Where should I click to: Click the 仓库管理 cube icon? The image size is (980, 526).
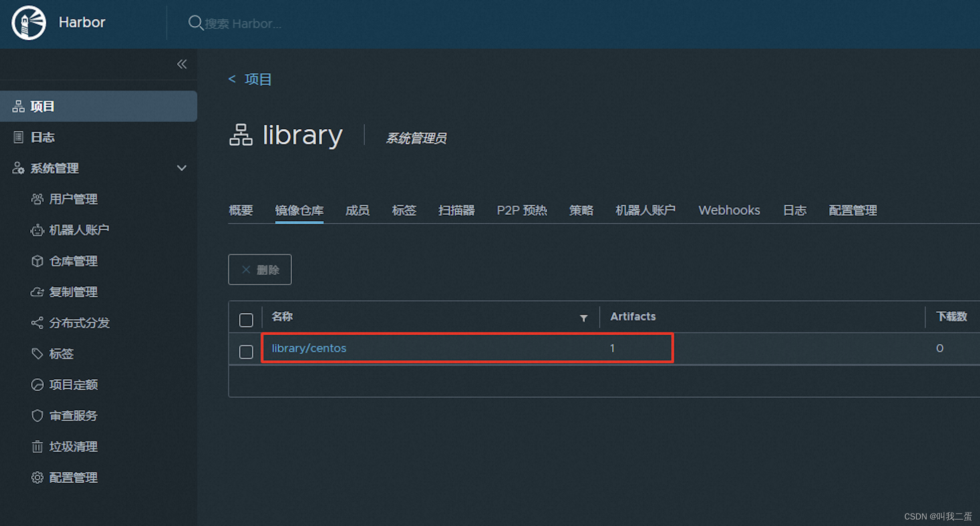click(37, 261)
